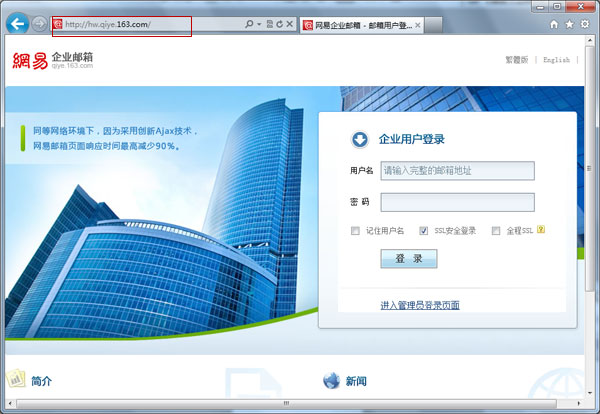Click the yellow help icon beside 全程SSL
This screenshot has width=600, height=414.
pyautogui.click(x=541, y=229)
